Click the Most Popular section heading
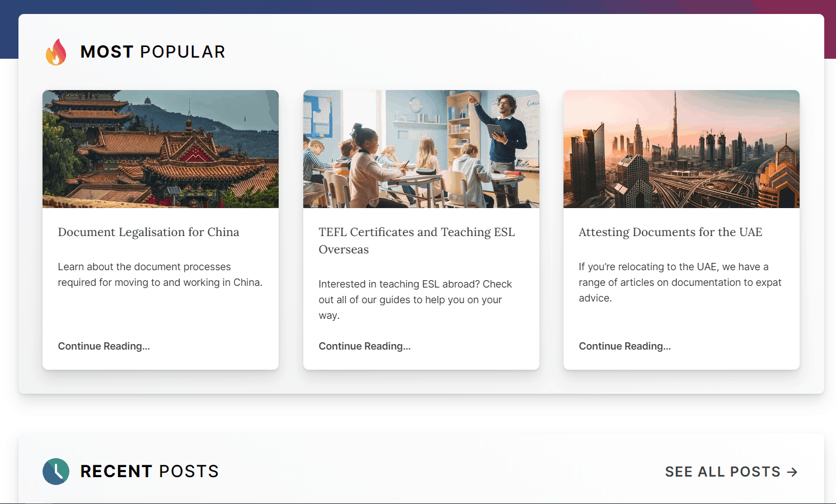The width and height of the screenshot is (836, 504). (x=153, y=52)
